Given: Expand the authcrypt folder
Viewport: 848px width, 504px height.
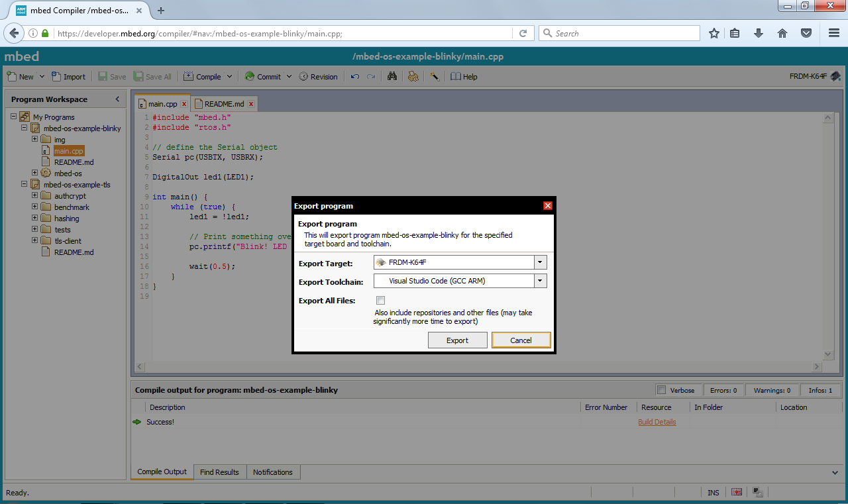Looking at the screenshot, I should pyautogui.click(x=34, y=195).
